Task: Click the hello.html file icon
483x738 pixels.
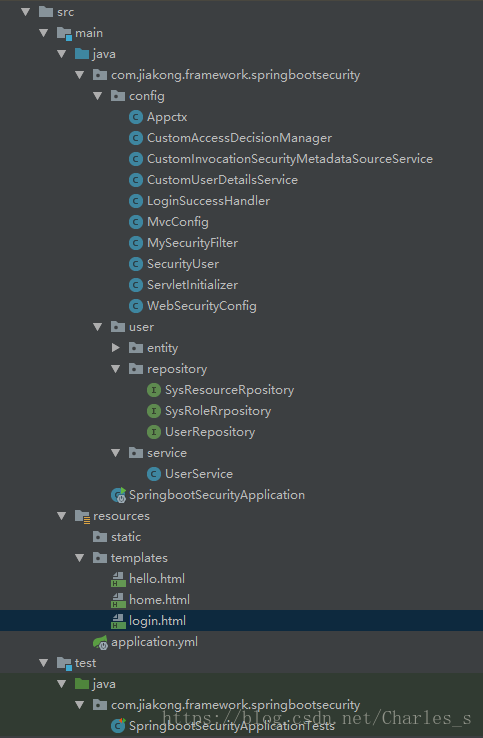Action: 118,579
